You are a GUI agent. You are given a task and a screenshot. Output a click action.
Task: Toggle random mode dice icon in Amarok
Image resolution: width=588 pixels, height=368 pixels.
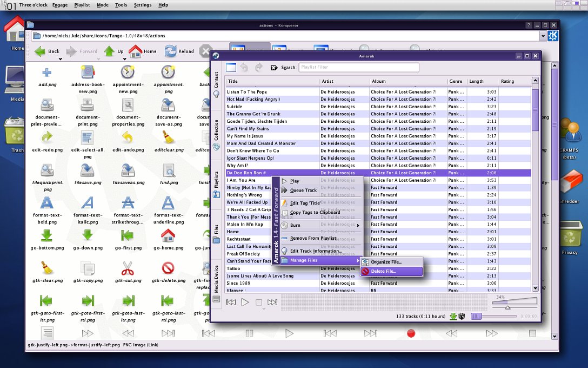pos(462,317)
